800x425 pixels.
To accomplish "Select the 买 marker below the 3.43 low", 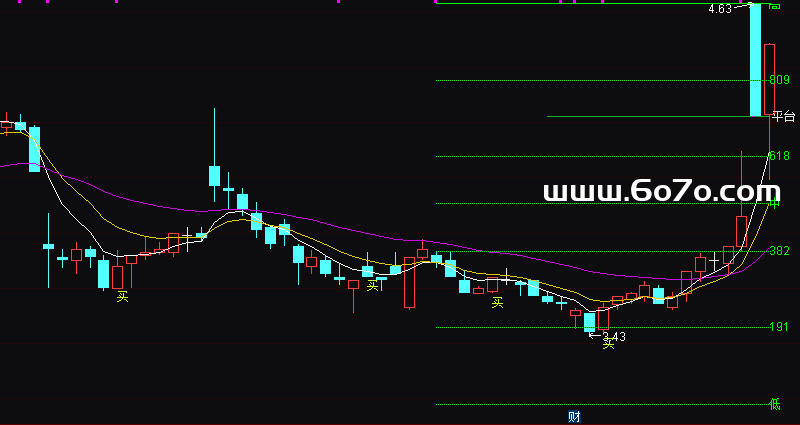I will 607,345.
